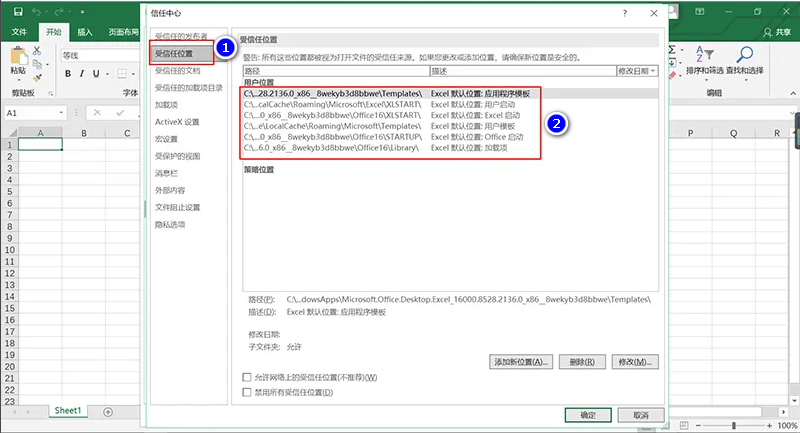Check disable all trusted locations box
800x433 pixels.
[x=248, y=392]
